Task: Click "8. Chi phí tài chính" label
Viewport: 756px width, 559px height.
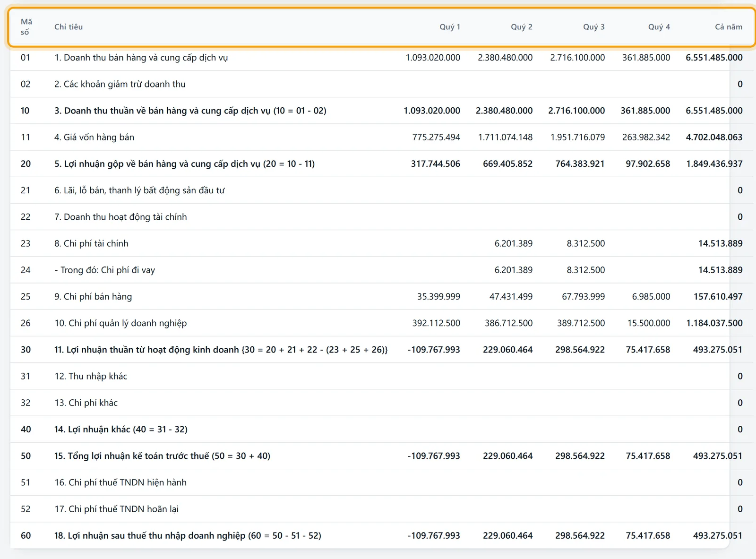Action: pyautogui.click(x=91, y=243)
